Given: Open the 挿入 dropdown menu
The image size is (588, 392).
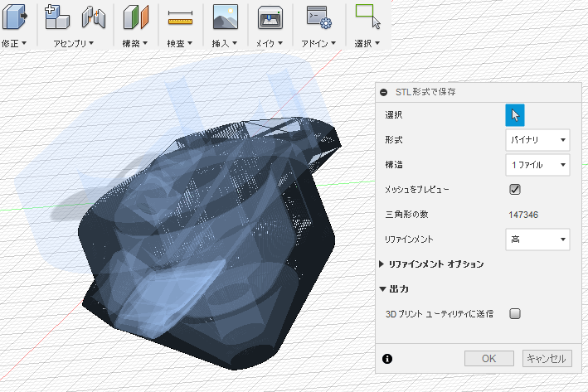Looking at the screenshot, I should coord(224,43).
